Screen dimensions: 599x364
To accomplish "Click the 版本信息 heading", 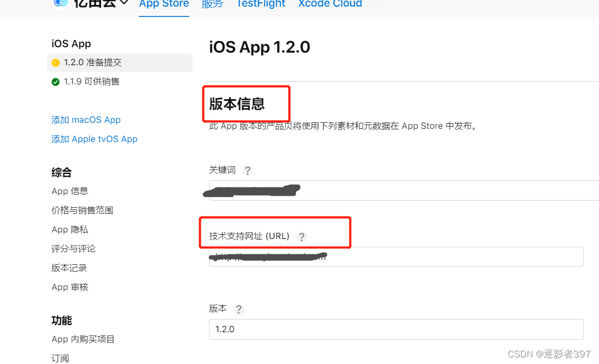I will click(237, 104).
